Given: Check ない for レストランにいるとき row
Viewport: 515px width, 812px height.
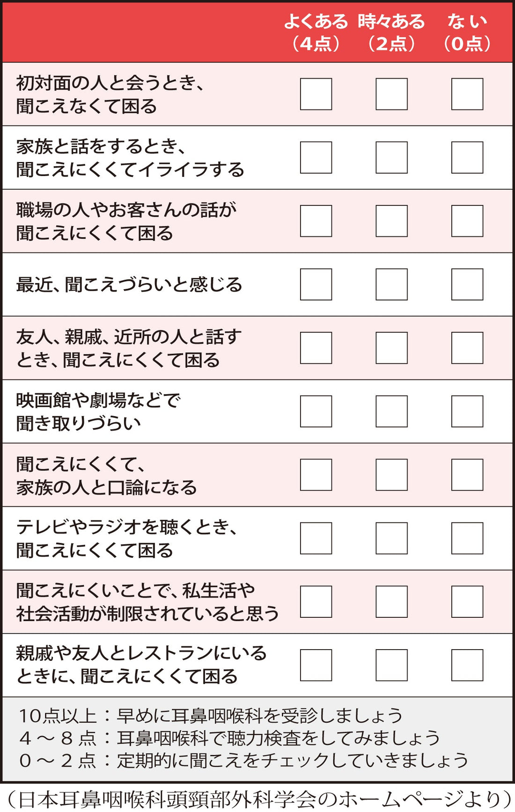Looking at the screenshot, I should pyautogui.click(x=467, y=665).
